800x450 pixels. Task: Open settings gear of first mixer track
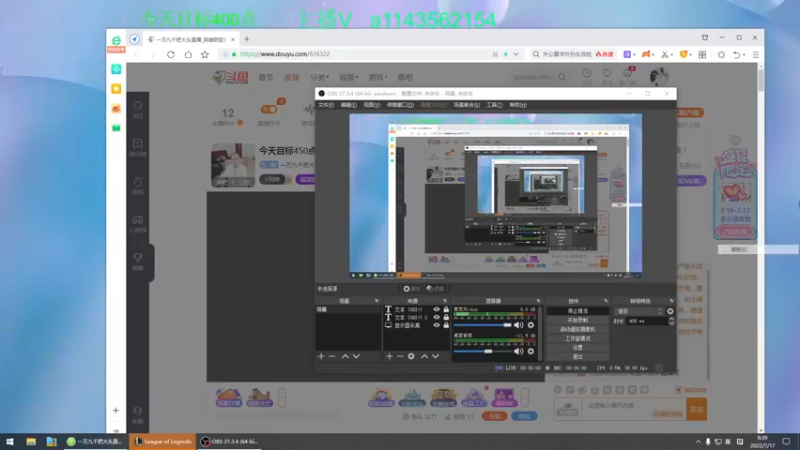click(x=531, y=325)
